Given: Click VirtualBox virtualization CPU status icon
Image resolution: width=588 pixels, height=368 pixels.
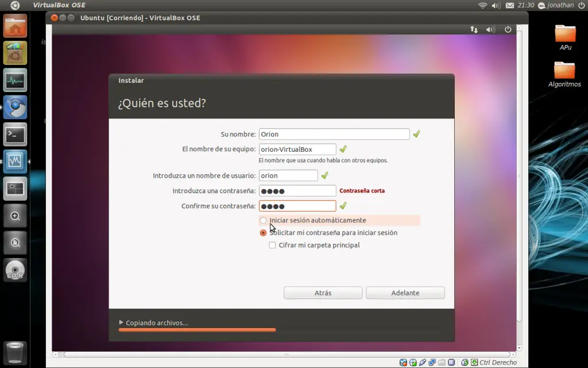Looking at the screenshot, I should pos(451,362).
